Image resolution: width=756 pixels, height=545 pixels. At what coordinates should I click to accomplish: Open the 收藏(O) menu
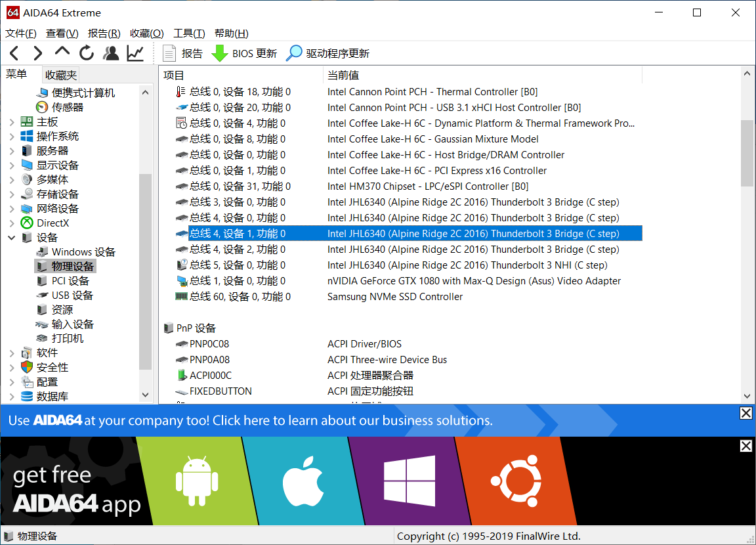coord(146,33)
